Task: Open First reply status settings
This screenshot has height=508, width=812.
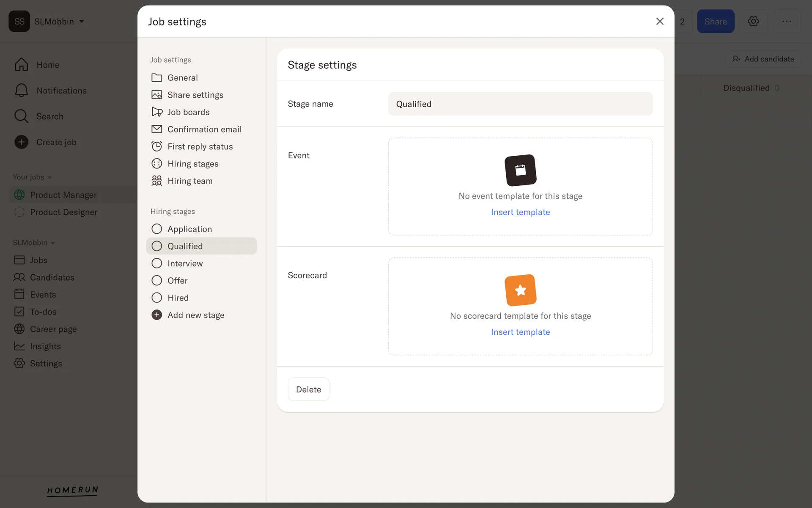Action: coord(200,146)
